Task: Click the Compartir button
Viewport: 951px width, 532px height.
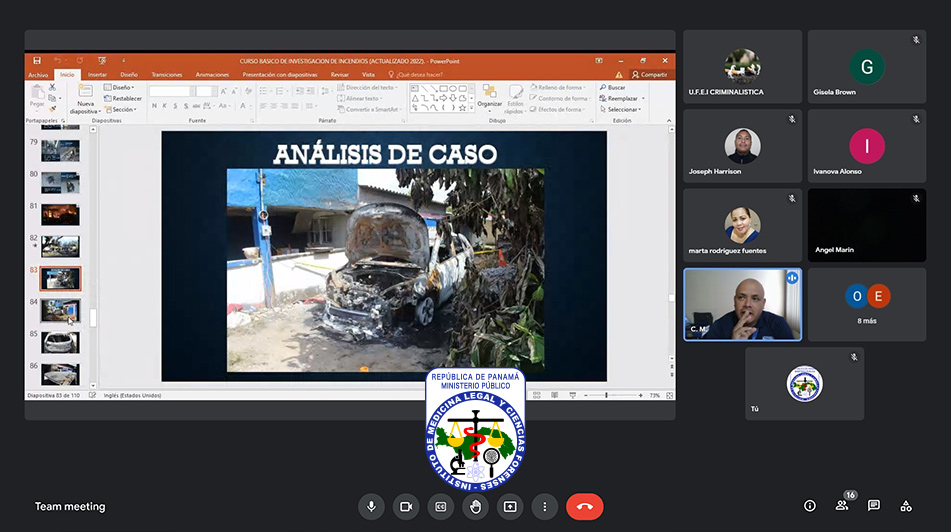Action: pyautogui.click(x=650, y=75)
